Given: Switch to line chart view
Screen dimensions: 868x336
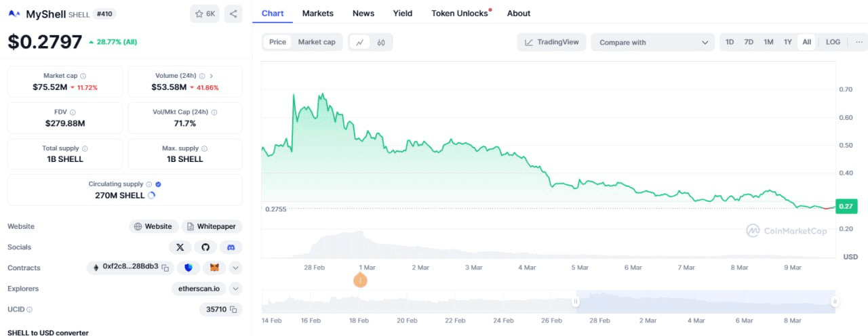Looking at the screenshot, I should 360,42.
